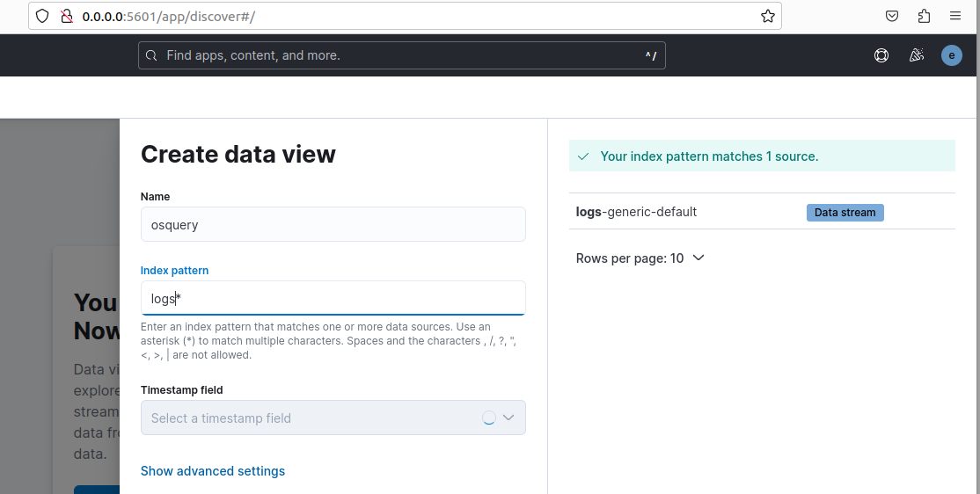Click the Timestamp field label
This screenshot has height=494, width=980.
tap(182, 389)
